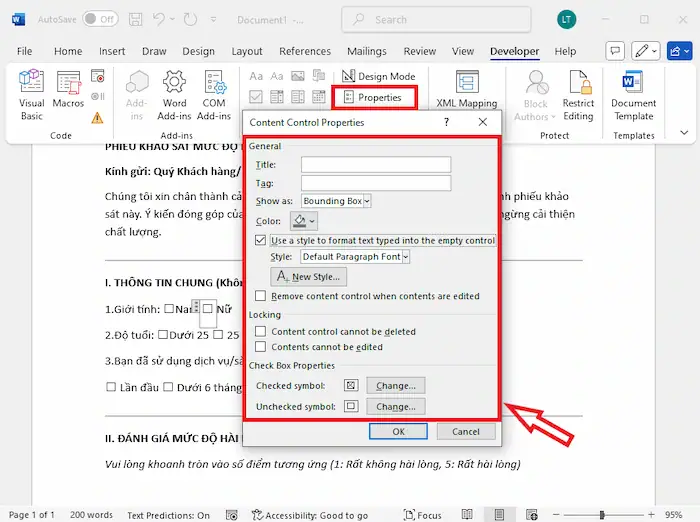Click the Title text field
Screen dimensions: 700x522
(376, 165)
